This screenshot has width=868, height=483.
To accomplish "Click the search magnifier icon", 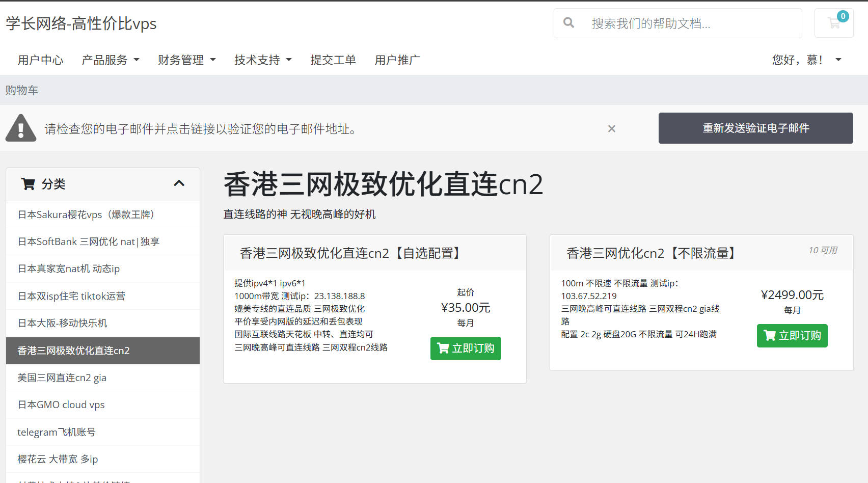I will [x=568, y=23].
